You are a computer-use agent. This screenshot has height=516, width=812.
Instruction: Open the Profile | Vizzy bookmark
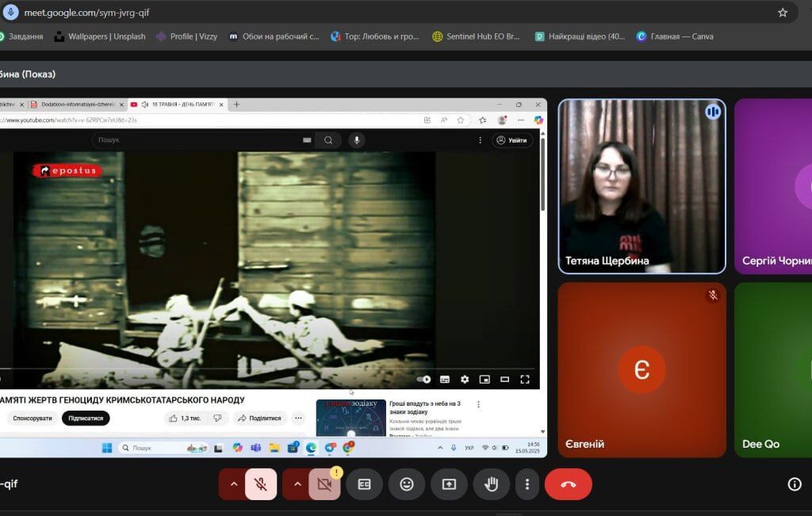(186, 36)
